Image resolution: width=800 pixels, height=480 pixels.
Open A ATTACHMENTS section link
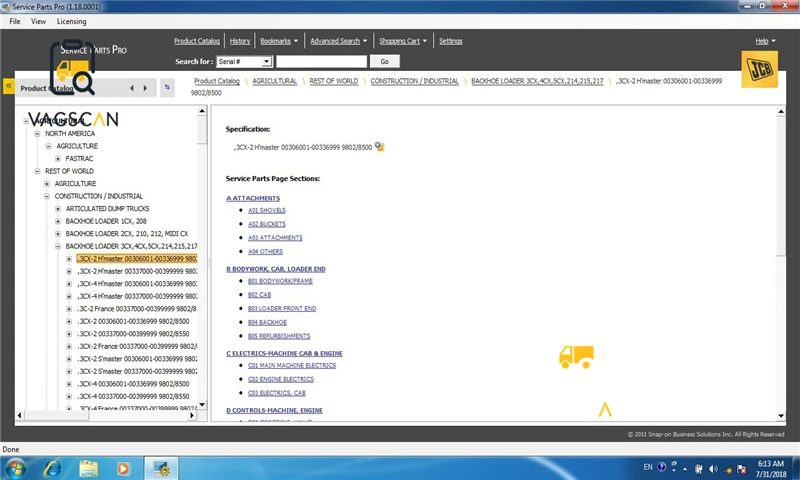coord(253,198)
